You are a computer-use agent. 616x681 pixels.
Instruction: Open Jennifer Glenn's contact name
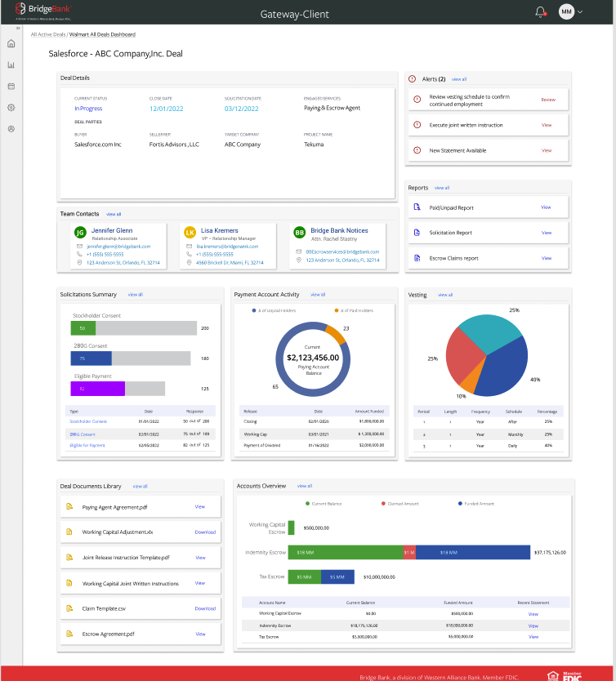(x=112, y=230)
